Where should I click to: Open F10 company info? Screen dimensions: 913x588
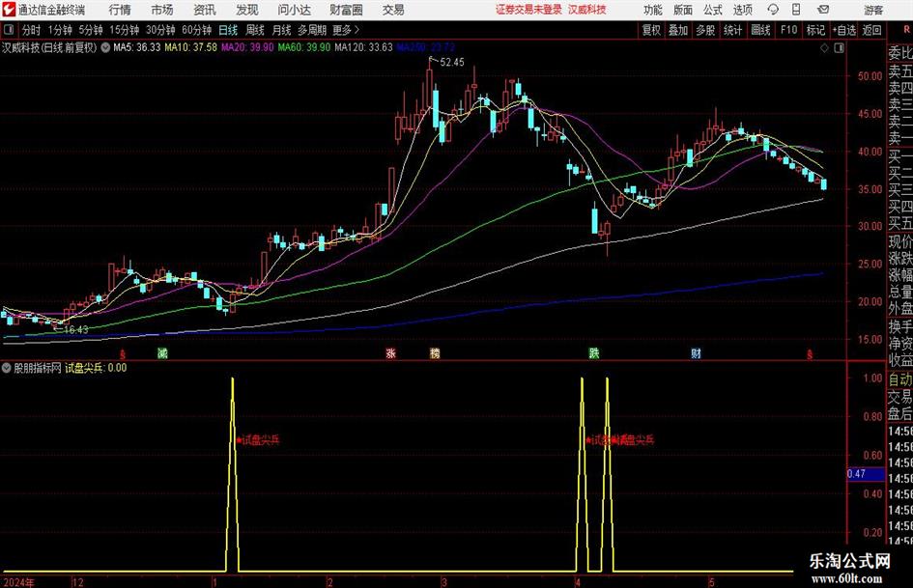pyautogui.click(x=789, y=30)
